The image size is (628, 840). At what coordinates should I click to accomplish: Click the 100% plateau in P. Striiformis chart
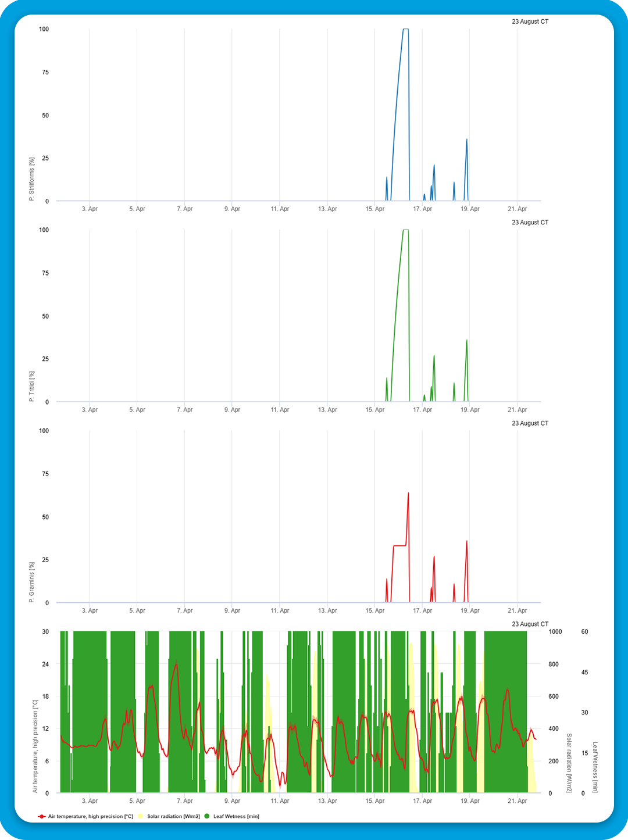click(x=405, y=29)
